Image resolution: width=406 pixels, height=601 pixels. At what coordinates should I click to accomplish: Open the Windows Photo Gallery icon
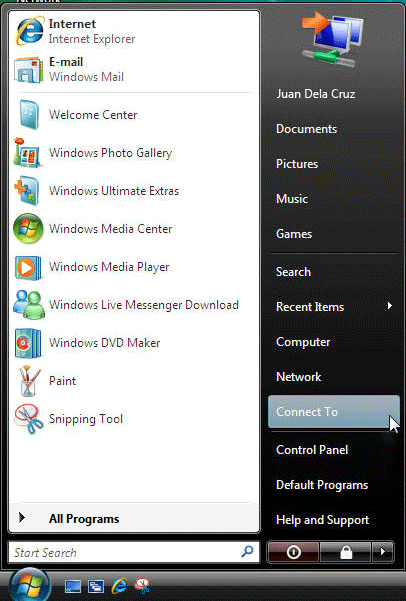coord(27,153)
